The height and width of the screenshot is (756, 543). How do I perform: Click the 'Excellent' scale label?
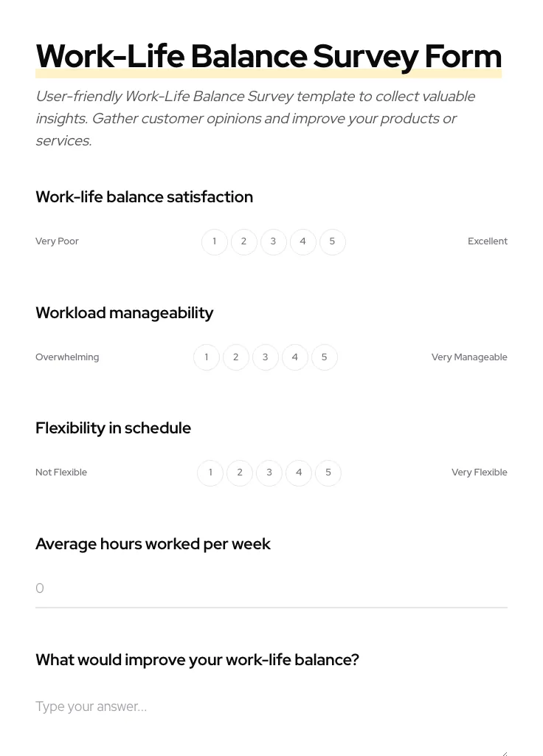488,241
